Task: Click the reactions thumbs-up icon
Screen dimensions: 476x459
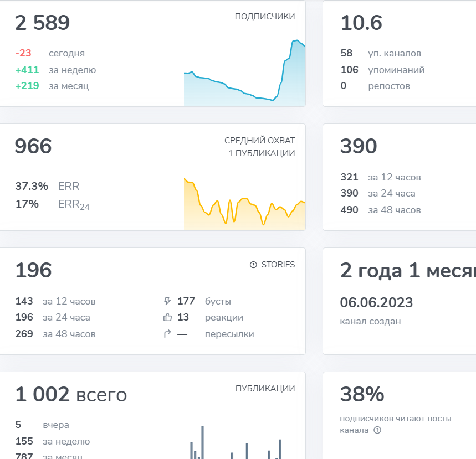Action: coord(167,317)
